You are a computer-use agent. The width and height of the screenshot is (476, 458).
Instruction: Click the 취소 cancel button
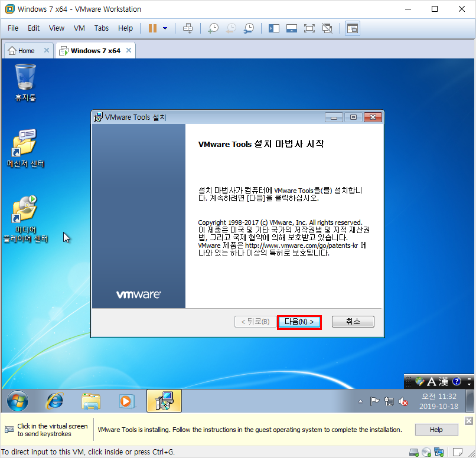353,322
